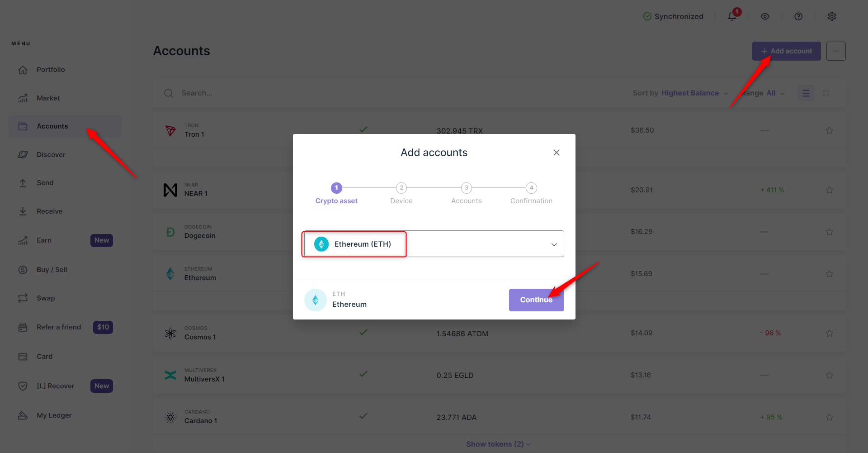Go to Portfolio in the sidebar menu
This screenshot has height=453, width=868.
point(51,70)
